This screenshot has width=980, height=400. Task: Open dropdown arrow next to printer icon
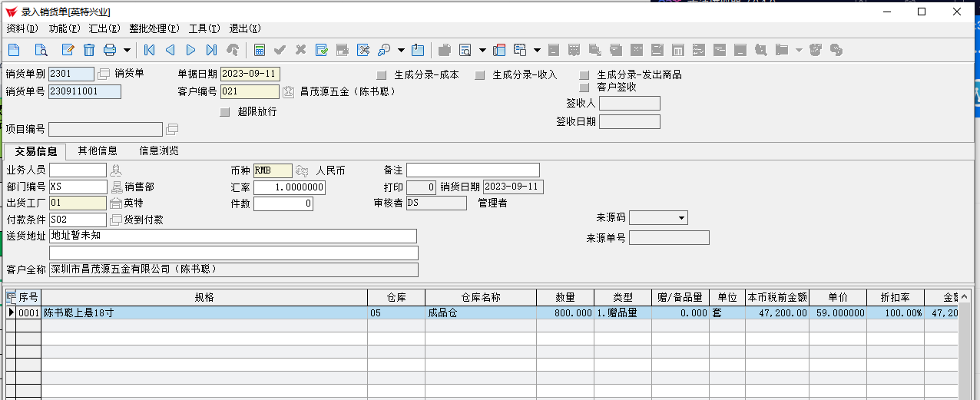tap(127, 51)
